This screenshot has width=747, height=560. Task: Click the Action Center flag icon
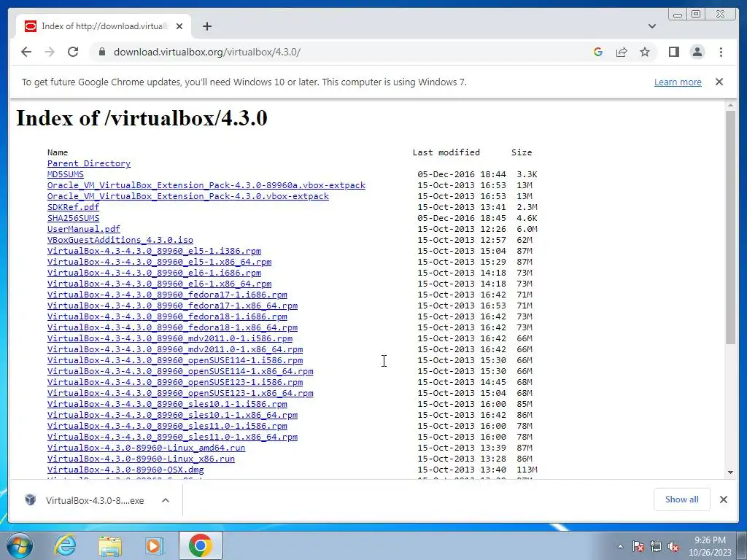coord(638,547)
